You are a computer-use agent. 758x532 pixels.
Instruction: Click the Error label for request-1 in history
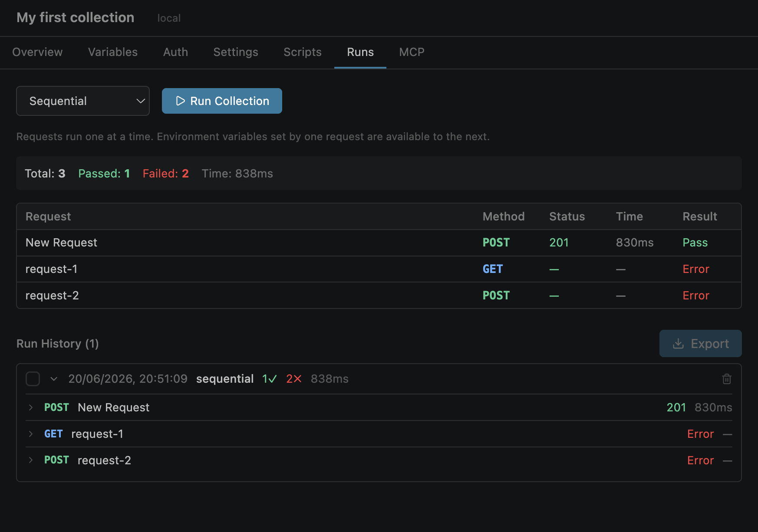point(700,434)
